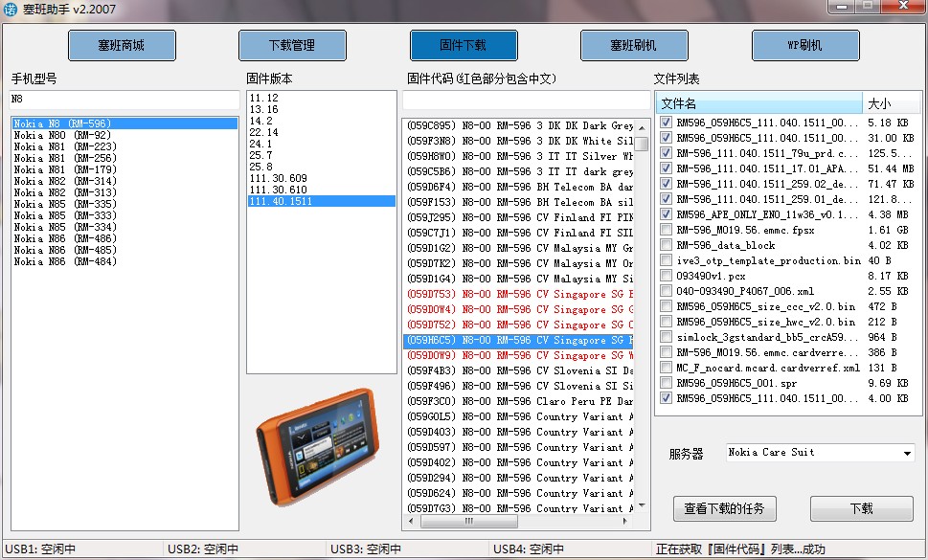Select Nokia N86 (RM-484) model
This screenshot has width=928, height=560.
[124, 261]
